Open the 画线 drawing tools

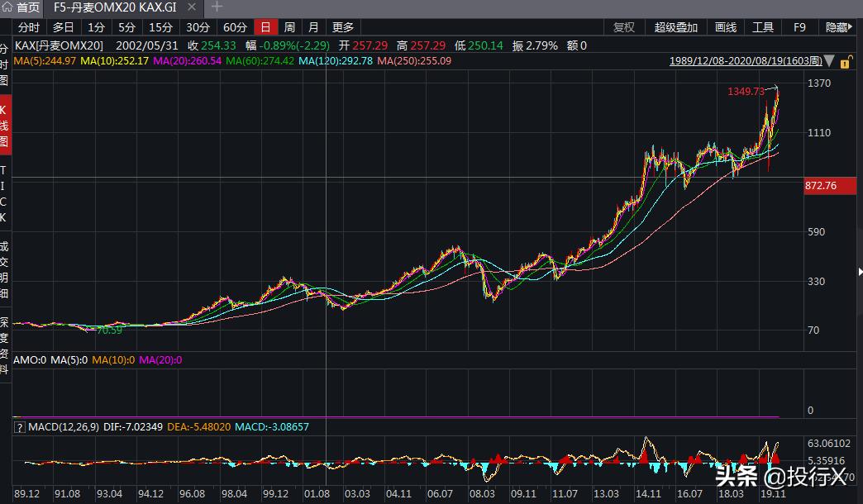(x=725, y=27)
